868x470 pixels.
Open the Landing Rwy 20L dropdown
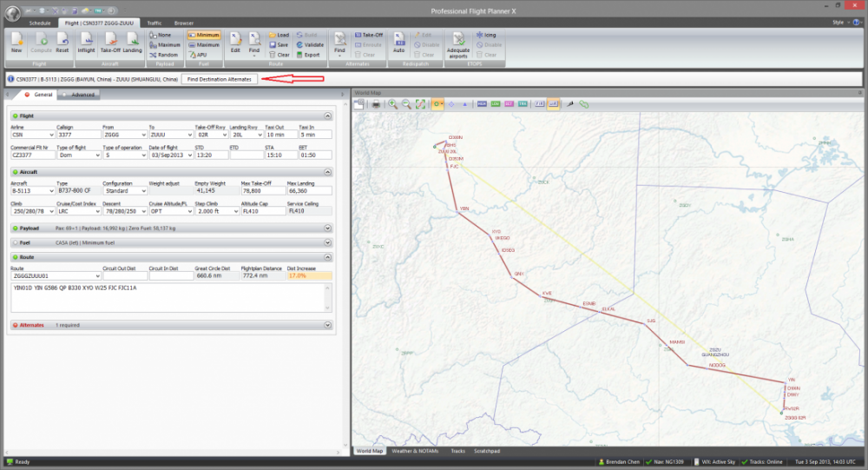pyautogui.click(x=259, y=135)
